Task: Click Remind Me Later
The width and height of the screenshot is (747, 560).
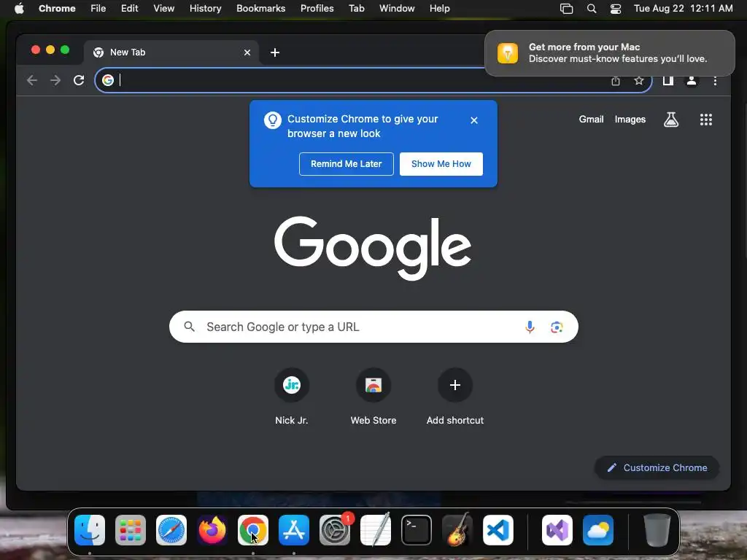Action: [347, 164]
